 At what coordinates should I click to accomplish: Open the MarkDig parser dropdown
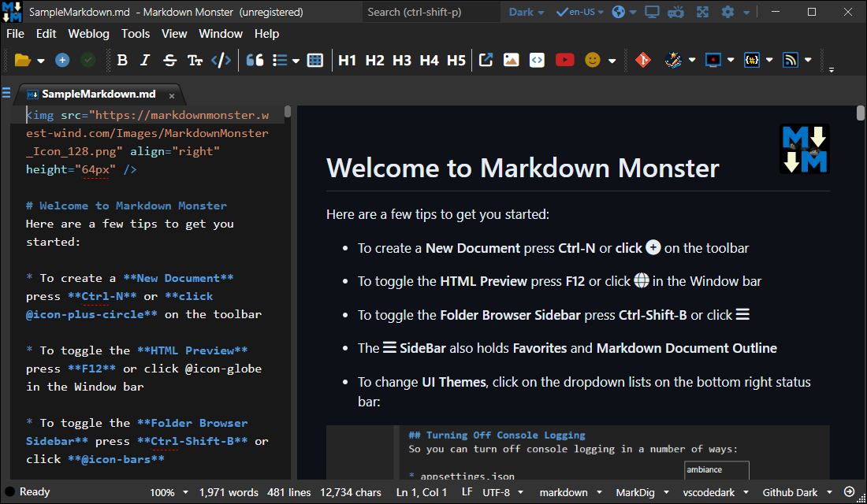click(642, 492)
